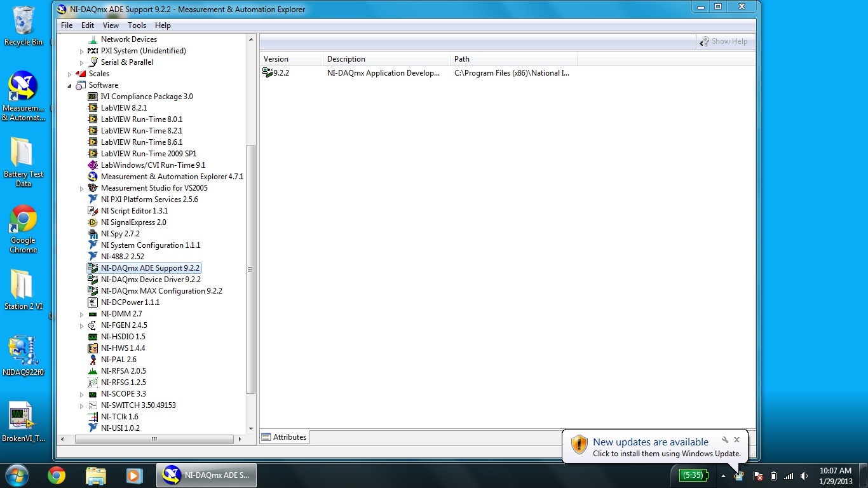The image size is (868, 488).
Task: Expand the NI-SCOPE 3.3 node
Action: tap(81, 394)
